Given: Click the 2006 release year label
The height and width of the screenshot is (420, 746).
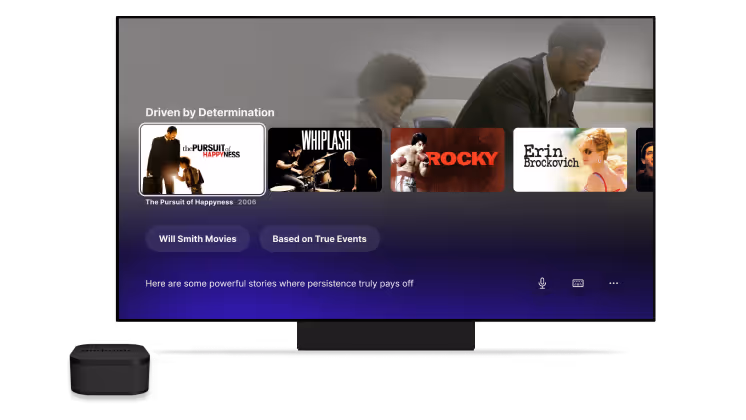Looking at the screenshot, I should [x=247, y=202].
